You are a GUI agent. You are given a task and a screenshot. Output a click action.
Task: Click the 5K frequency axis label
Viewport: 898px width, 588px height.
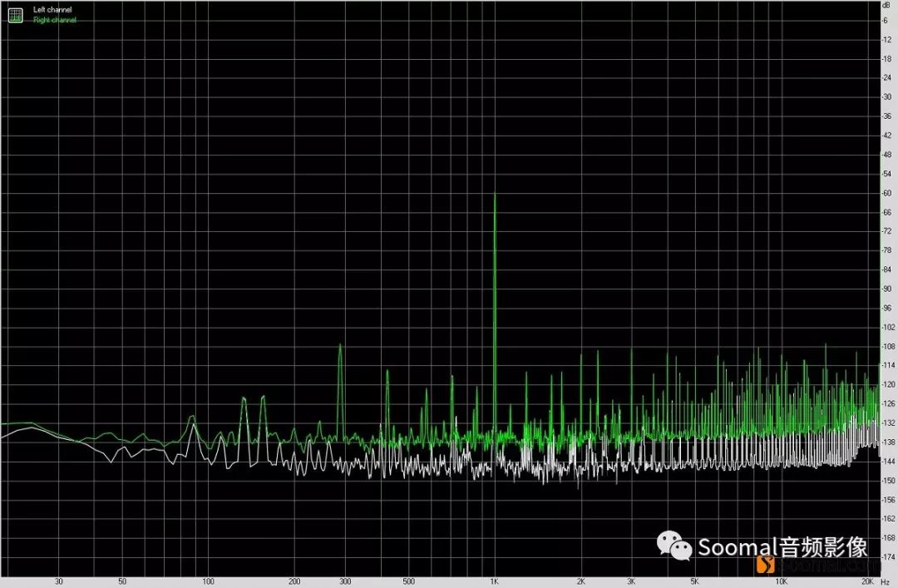[694, 581]
